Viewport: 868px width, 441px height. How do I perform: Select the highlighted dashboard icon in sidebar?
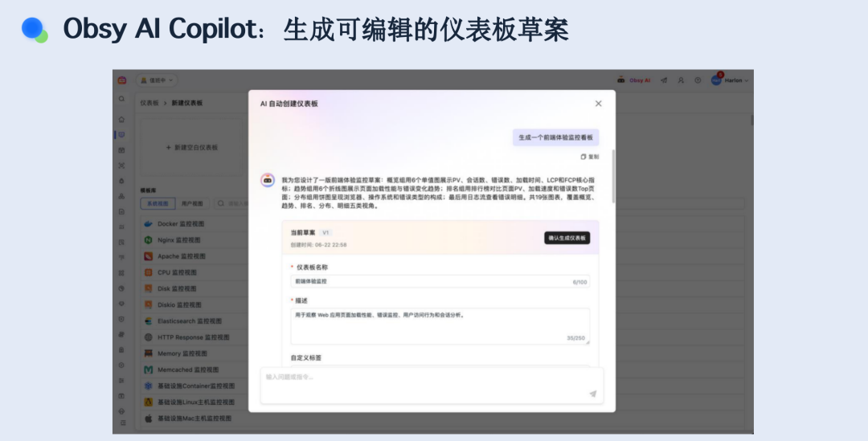coord(122,134)
